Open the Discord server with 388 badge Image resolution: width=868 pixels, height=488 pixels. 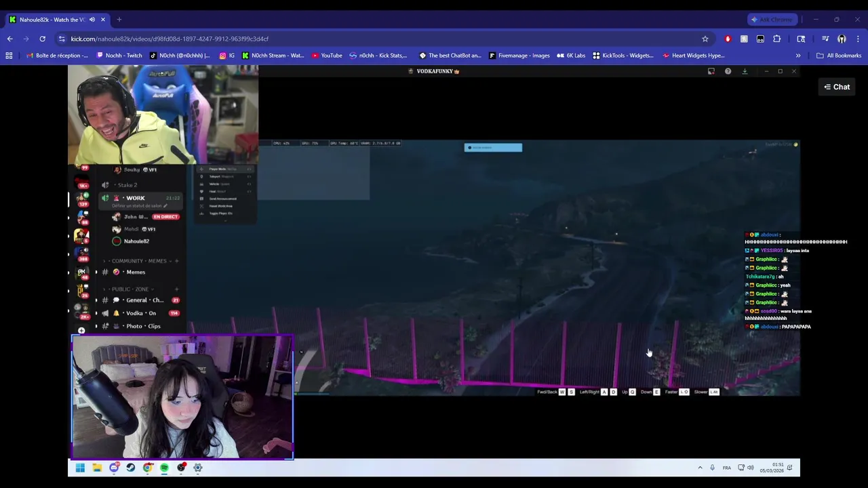pyautogui.click(x=82, y=253)
